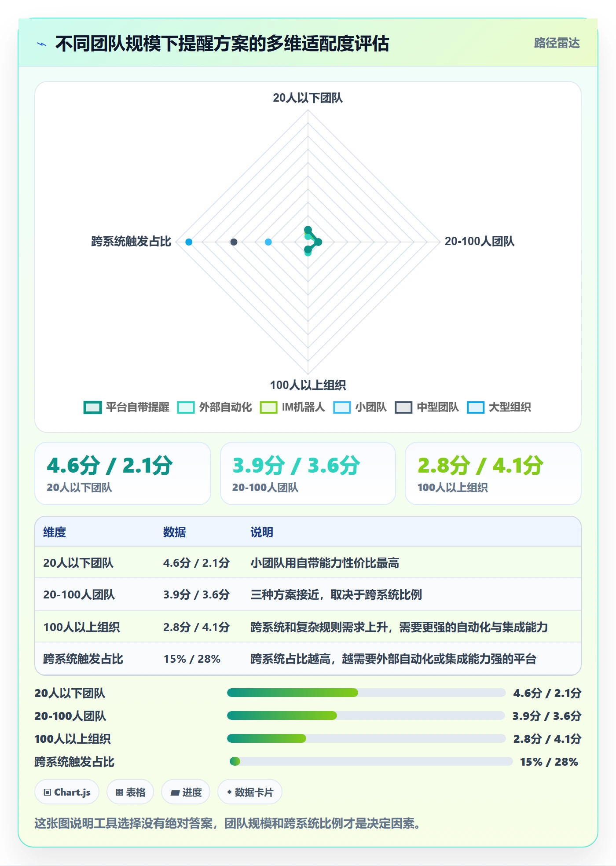The width and height of the screenshot is (616, 866).
Task: Click the 20-100人团队 progress bar
Action: tap(366, 716)
